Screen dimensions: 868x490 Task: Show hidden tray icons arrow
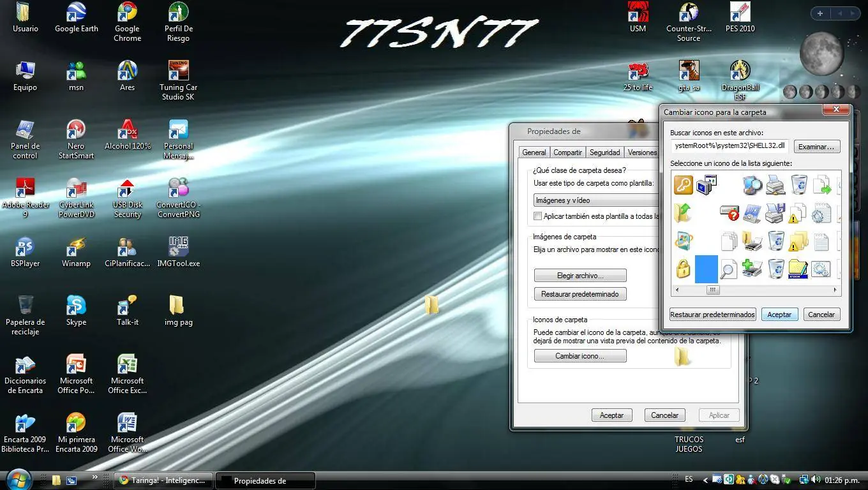pos(705,480)
